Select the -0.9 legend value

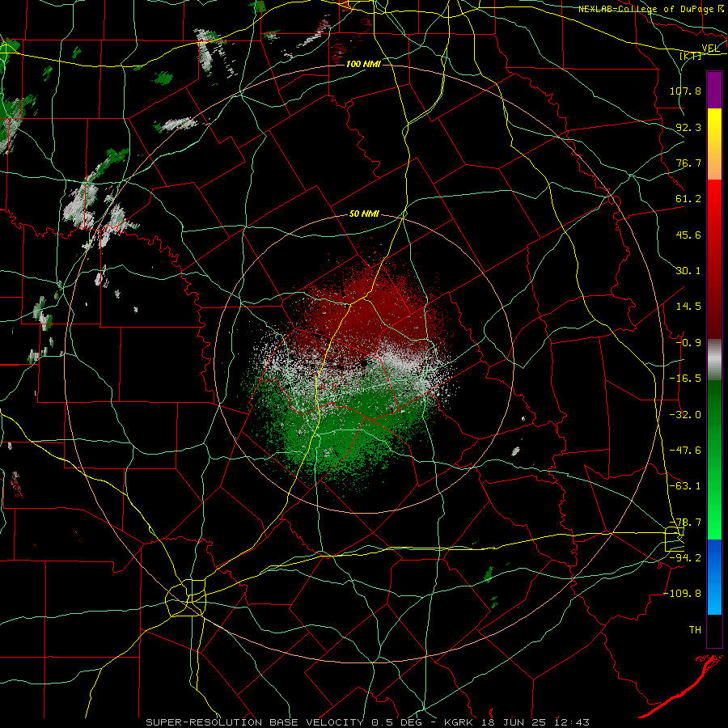tap(688, 343)
